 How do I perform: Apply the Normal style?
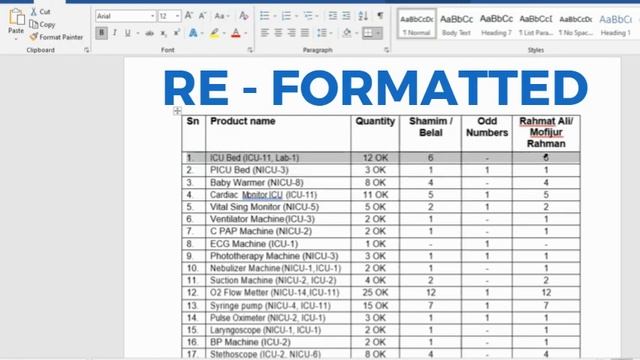(x=417, y=24)
